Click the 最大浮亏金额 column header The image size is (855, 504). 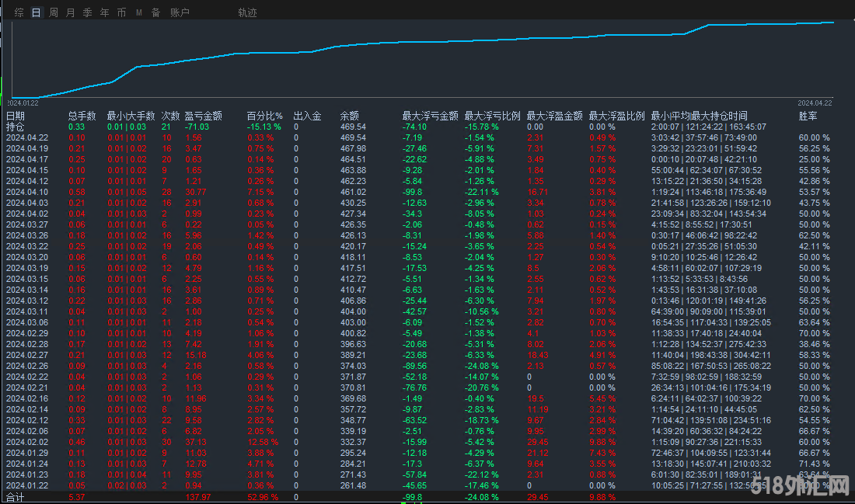pos(430,116)
